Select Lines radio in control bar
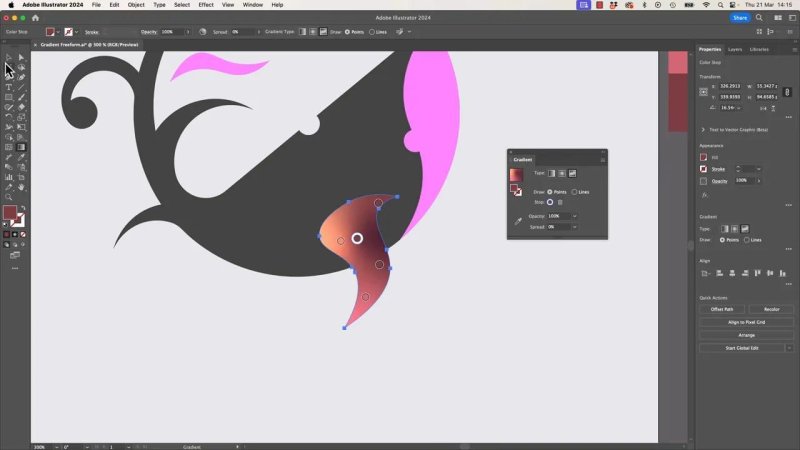800x450 pixels. point(372,32)
